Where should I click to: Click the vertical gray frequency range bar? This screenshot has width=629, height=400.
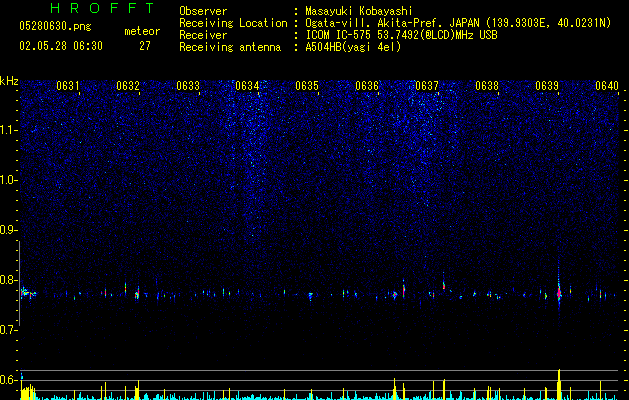click(19, 283)
